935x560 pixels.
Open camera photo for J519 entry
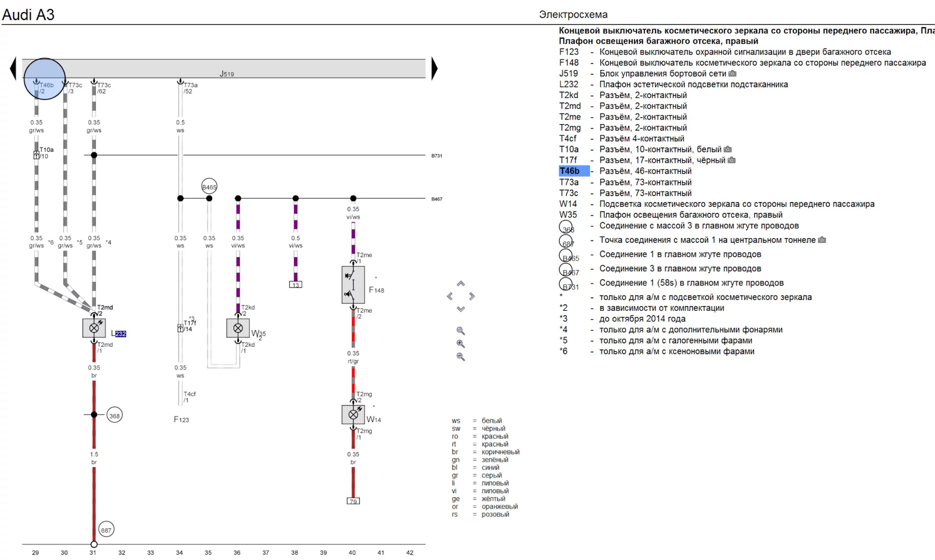click(x=732, y=74)
